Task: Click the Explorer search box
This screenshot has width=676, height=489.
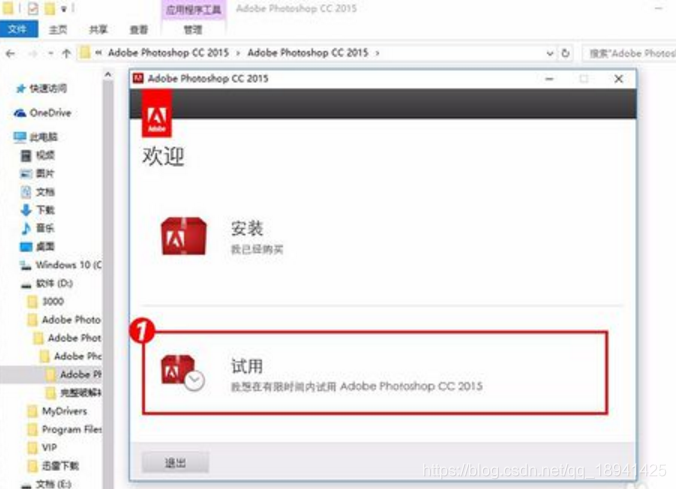Action: [630, 53]
